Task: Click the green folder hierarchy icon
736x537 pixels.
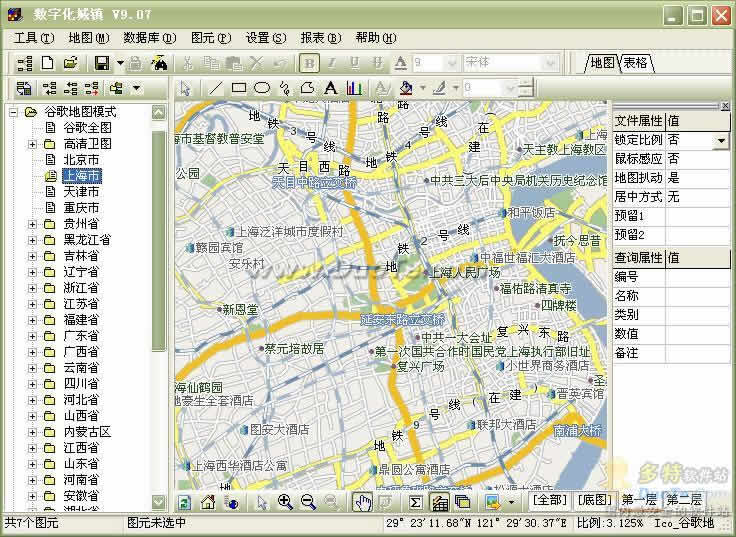Action: pyautogui.click(x=116, y=88)
